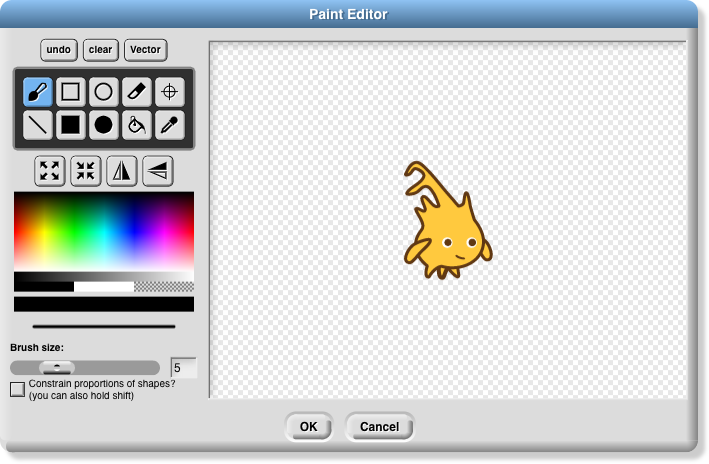The width and height of the screenshot is (709, 464).
Task: Select the filled ellipse tool
Action: 103,125
